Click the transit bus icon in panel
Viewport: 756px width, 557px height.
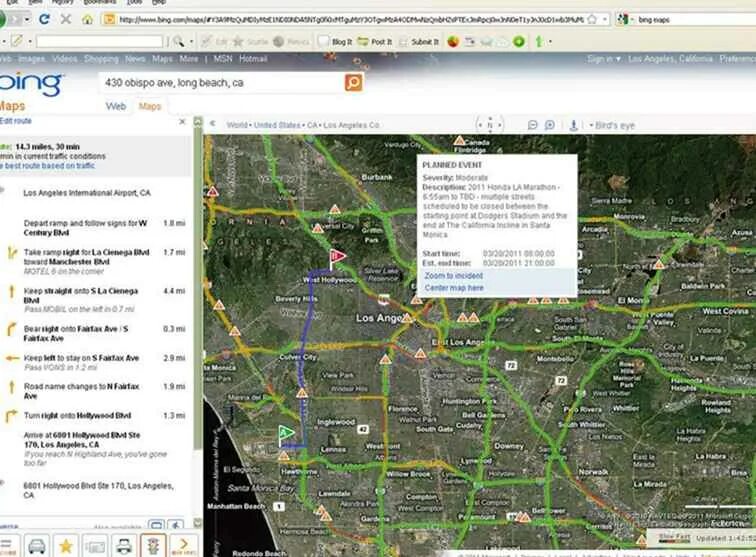pos(155,526)
